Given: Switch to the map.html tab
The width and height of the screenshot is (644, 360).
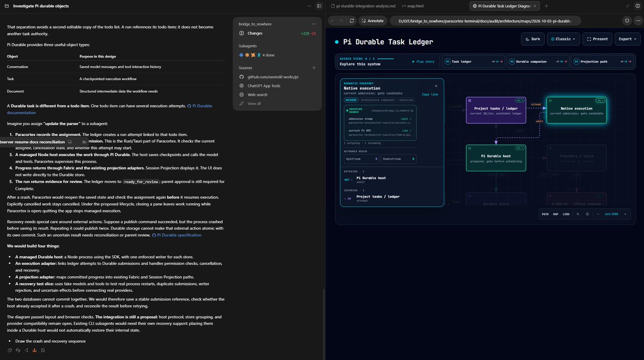Looking at the screenshot, I should point(413,6).
